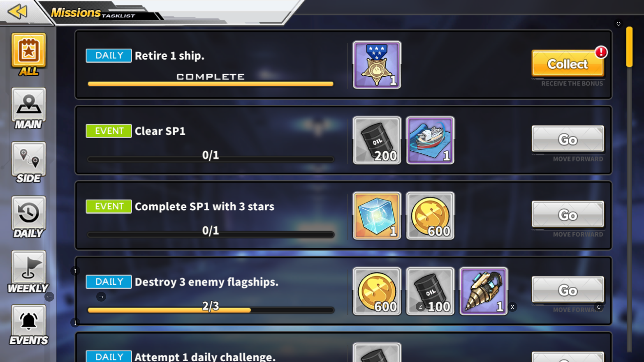This screenshot has width=644, height=362.
Task: Open the EVENTS bell category
Action: [28, 325]
